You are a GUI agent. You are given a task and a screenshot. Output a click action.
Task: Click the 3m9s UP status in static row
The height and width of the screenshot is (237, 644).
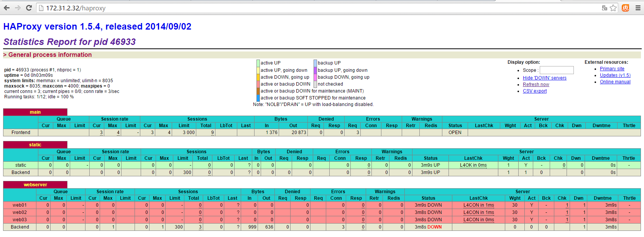[x=430, y=165]
